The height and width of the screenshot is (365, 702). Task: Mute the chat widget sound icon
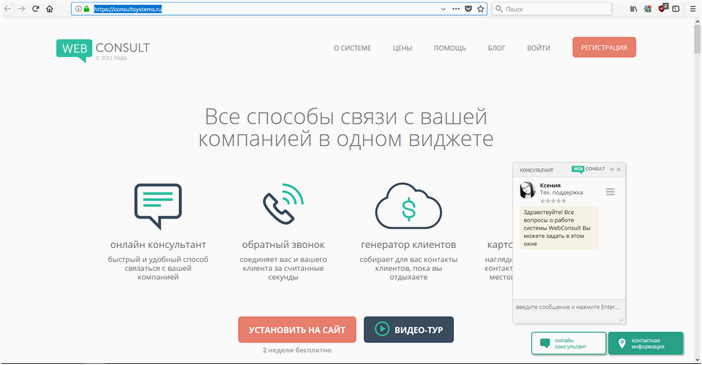coord(612,169)
